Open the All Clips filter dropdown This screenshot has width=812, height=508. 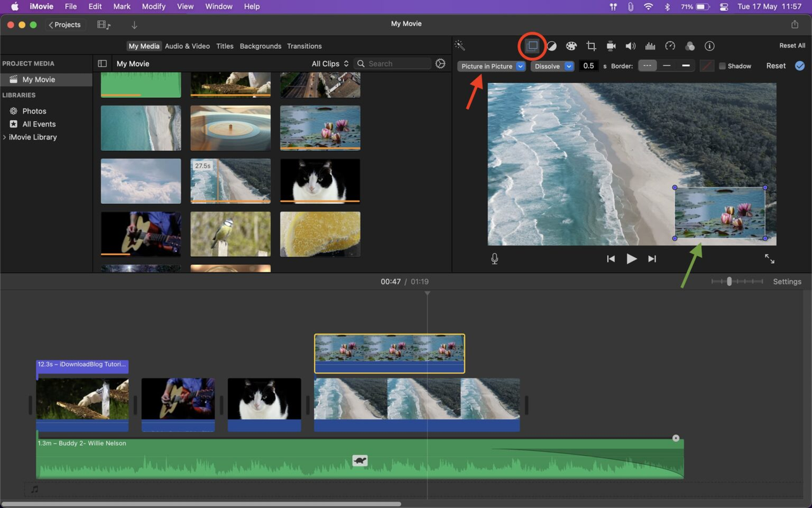pyautogui.click(x=330, y=63)
